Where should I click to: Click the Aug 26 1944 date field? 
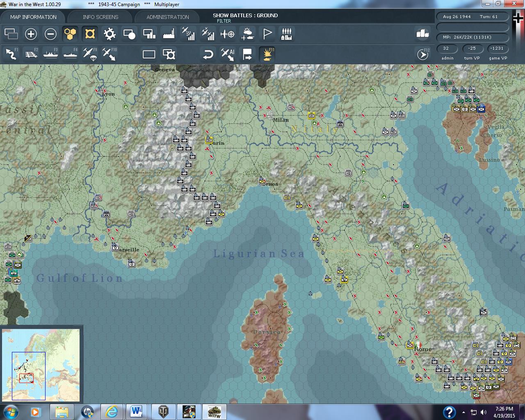(x=457, y=17)
